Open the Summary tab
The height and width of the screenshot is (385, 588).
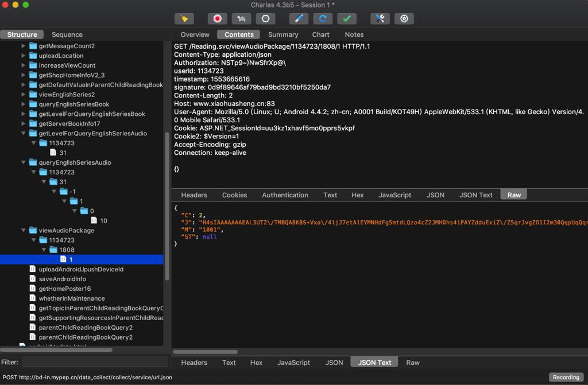coord(283,34)
